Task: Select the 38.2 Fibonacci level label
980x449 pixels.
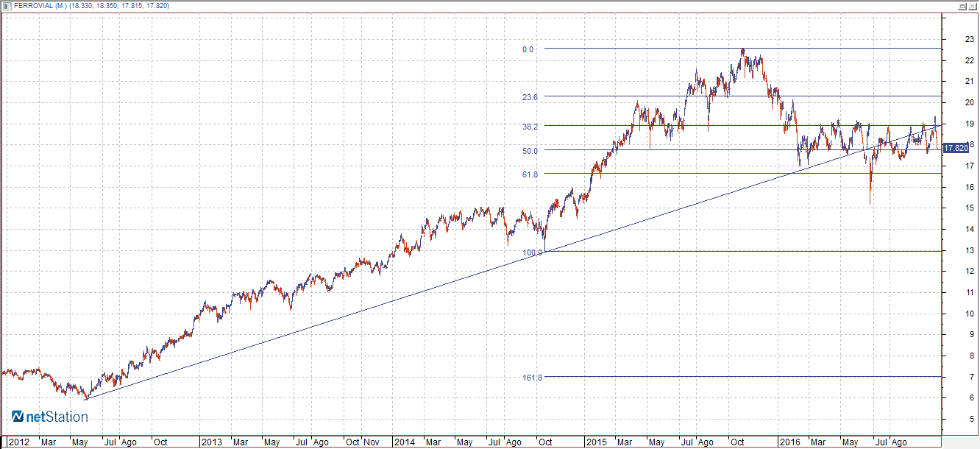Action: click(x=530, y=127)
